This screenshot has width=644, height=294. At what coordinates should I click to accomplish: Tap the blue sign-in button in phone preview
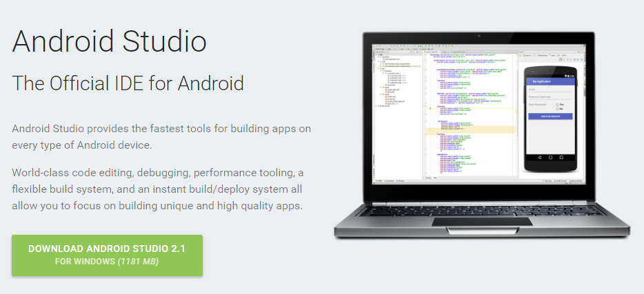coord(550,116)
